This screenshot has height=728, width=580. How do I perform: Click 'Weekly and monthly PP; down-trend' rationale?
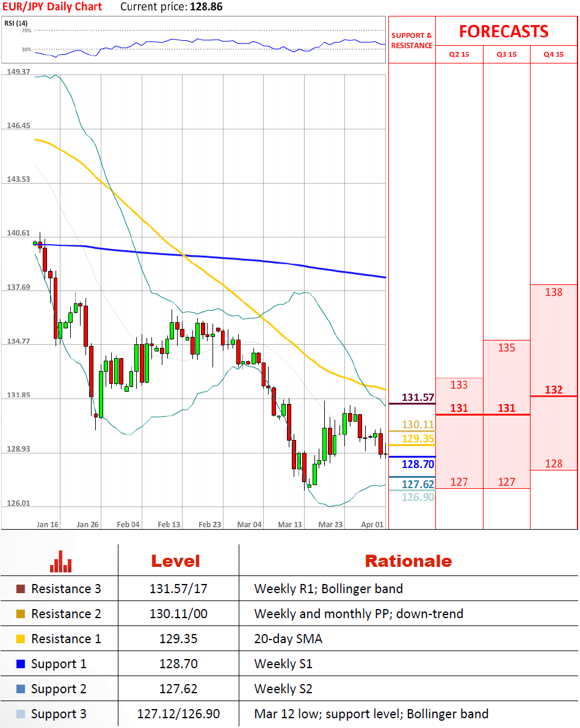pos(358,614)
